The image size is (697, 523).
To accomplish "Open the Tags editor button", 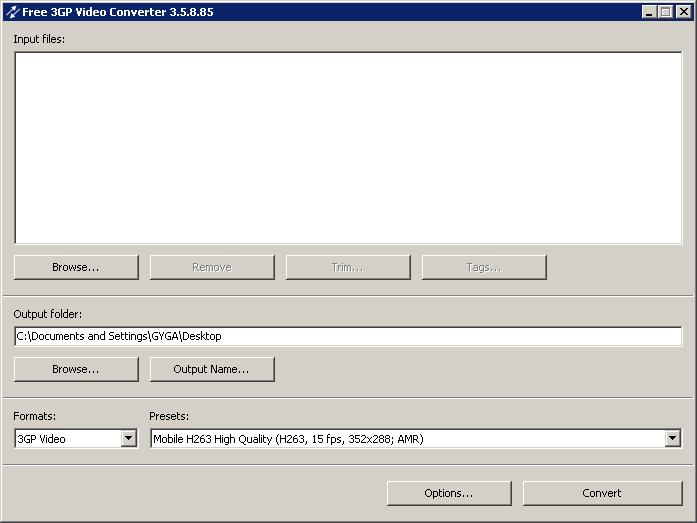I will click(x=484, y=267).
